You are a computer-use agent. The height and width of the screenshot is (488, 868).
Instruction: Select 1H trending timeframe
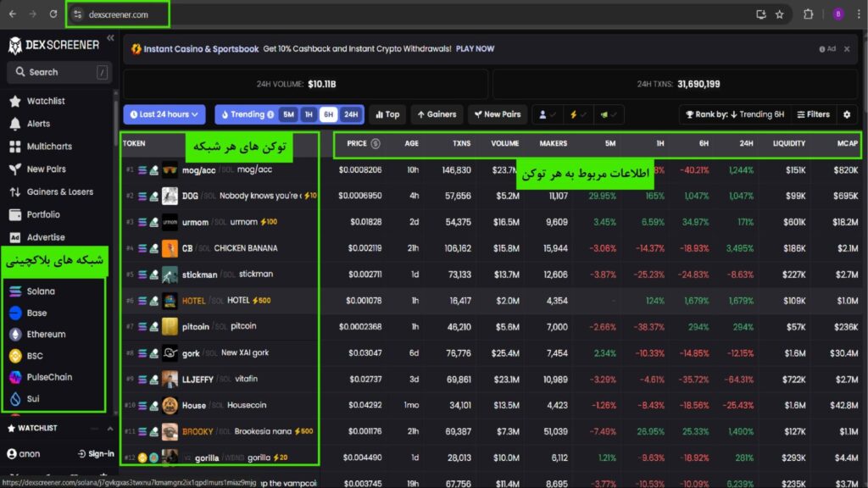point(309,114)
